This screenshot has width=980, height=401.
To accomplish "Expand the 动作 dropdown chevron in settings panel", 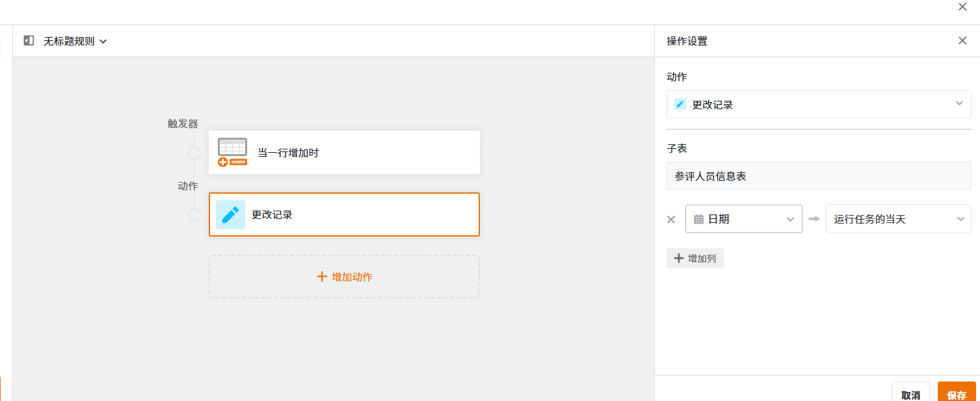I will tap(959, 104).
